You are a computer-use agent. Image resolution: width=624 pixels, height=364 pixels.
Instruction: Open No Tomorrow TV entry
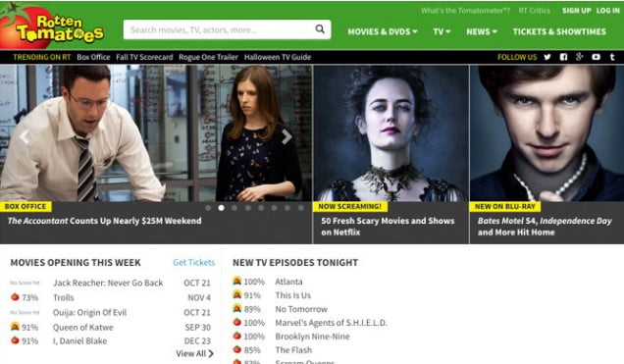[x=301, y=309]
